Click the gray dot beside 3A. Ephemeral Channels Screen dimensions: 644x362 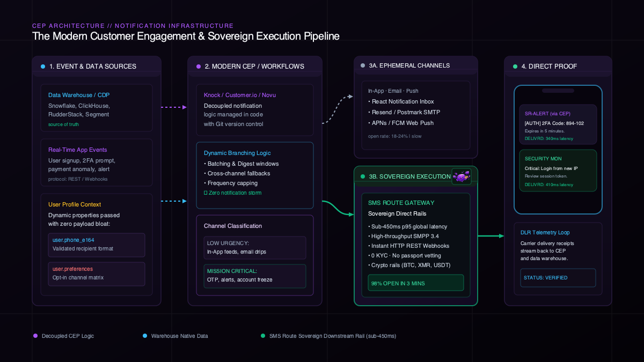363,65
